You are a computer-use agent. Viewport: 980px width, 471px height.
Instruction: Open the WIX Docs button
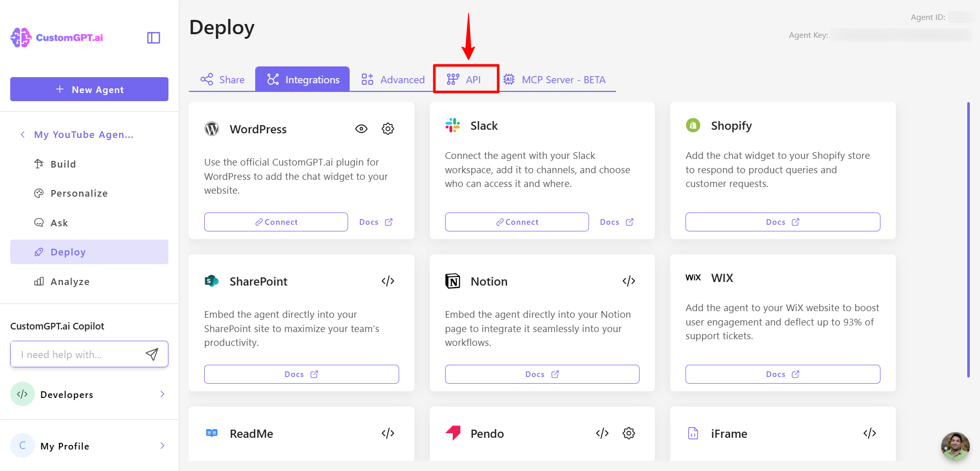pyautogui.click(x=782, y=374)
